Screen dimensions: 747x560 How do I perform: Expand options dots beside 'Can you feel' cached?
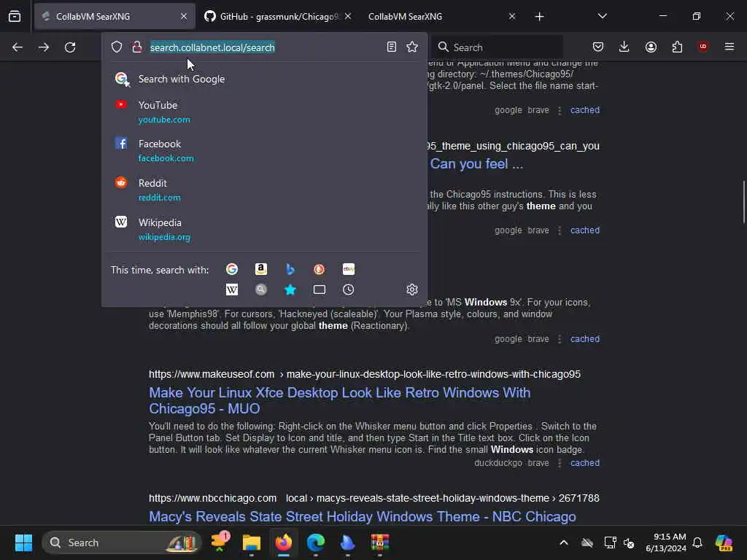[x=560, y=230]
